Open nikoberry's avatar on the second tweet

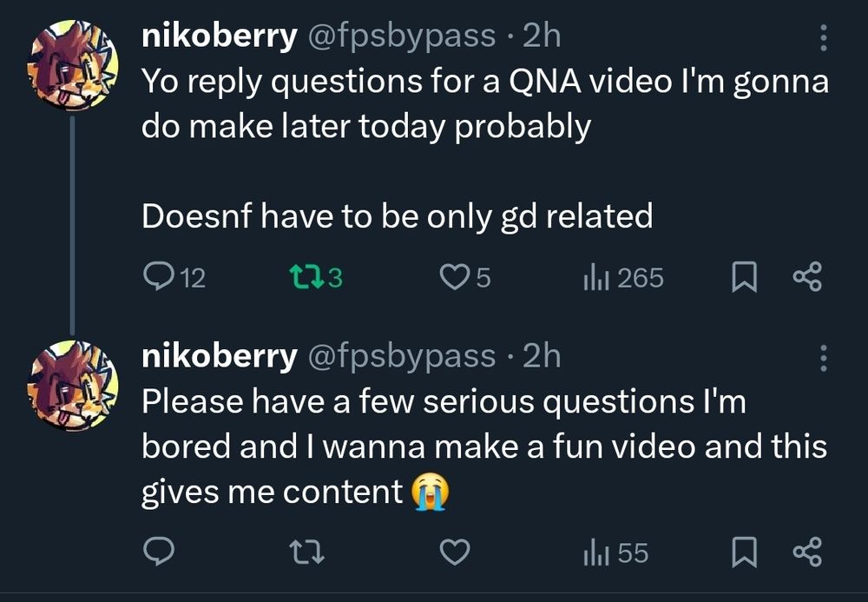(x=72, y=383)
